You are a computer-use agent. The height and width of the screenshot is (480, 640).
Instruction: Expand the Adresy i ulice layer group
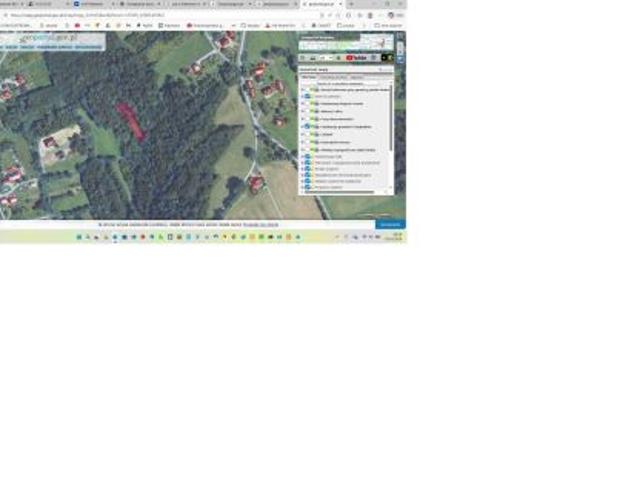tap(302, 111)
